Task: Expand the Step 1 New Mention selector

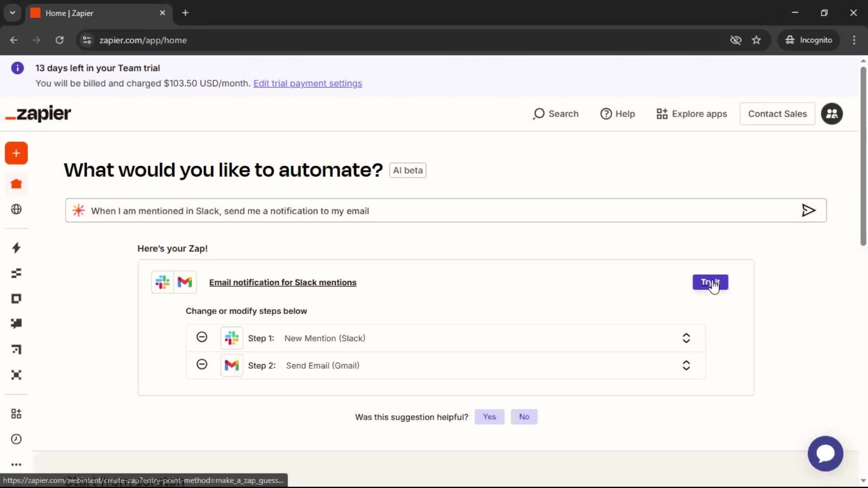Action: click(x=686, y=338)
